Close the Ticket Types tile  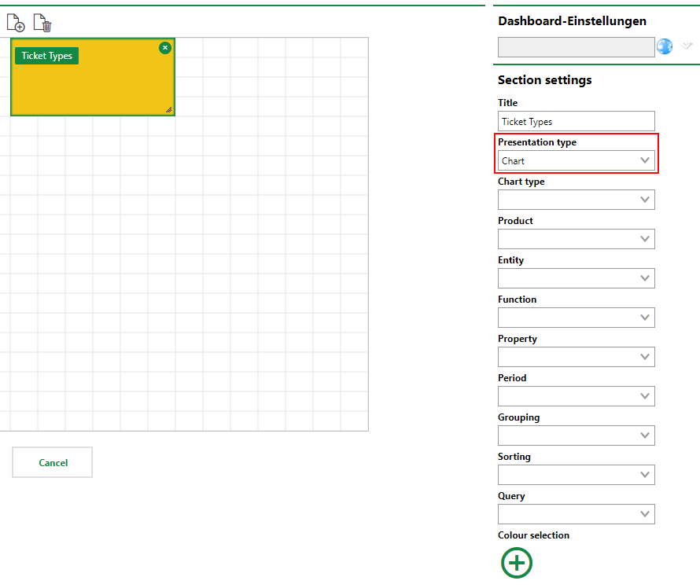[164, 48]
